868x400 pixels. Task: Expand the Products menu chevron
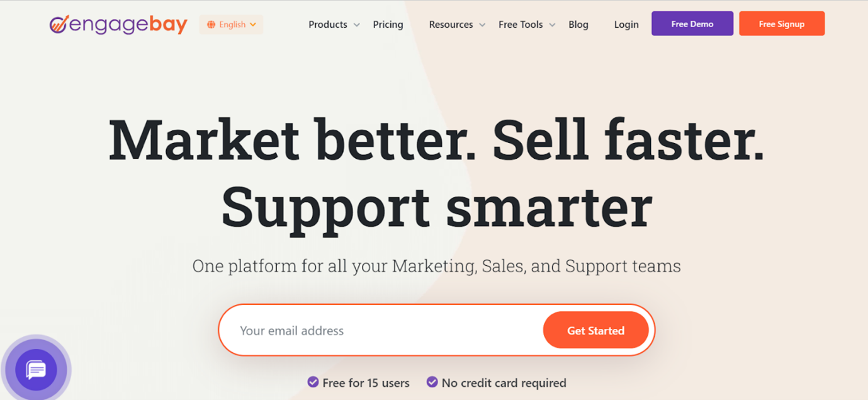coord(357,25)
